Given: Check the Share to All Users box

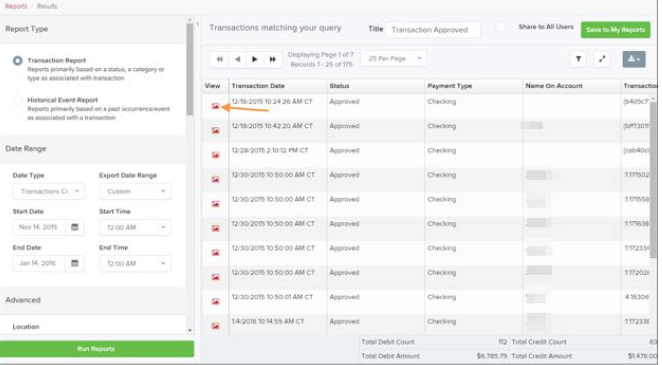Looking at the screenshot, I should pos(500,27).
